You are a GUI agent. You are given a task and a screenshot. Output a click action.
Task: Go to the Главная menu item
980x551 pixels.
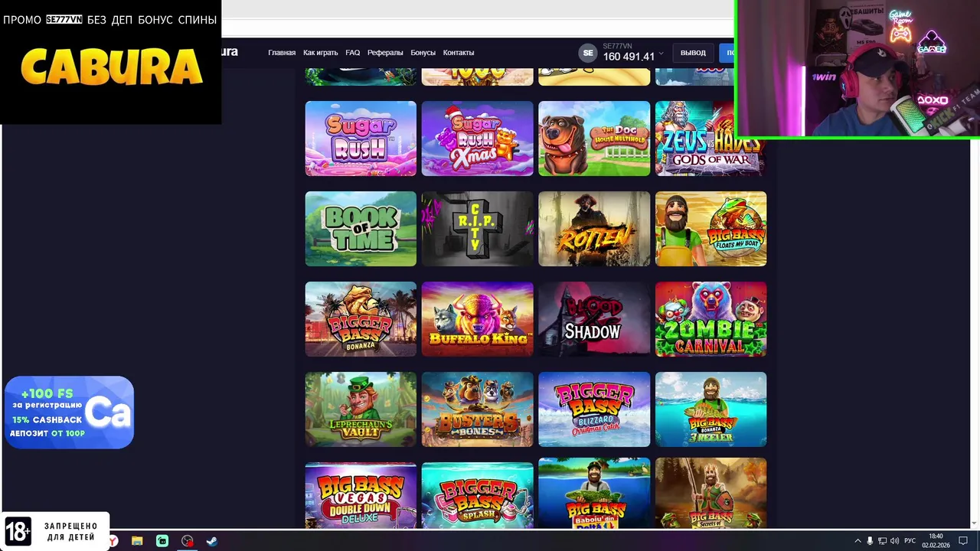282,53
